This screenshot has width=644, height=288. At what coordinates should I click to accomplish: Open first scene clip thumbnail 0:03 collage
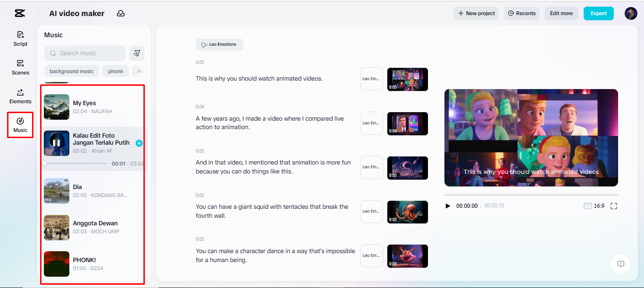pos(408,79)
